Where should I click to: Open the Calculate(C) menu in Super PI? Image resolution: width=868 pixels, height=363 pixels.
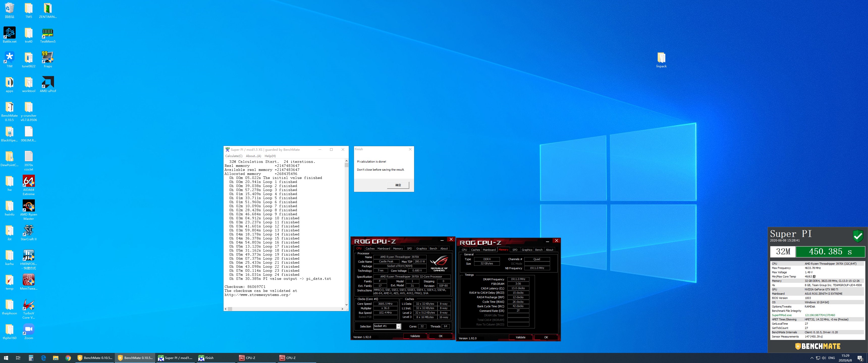point(233,156)
